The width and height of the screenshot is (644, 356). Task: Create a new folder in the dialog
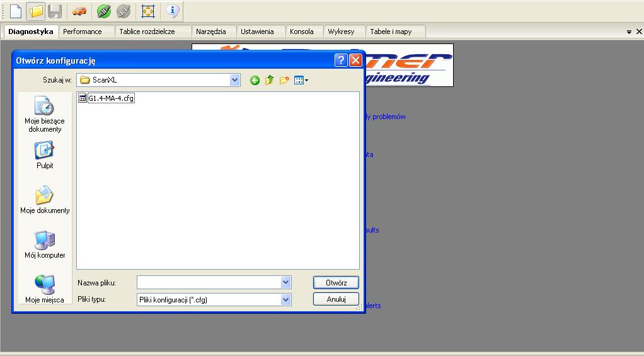[284, 80]
